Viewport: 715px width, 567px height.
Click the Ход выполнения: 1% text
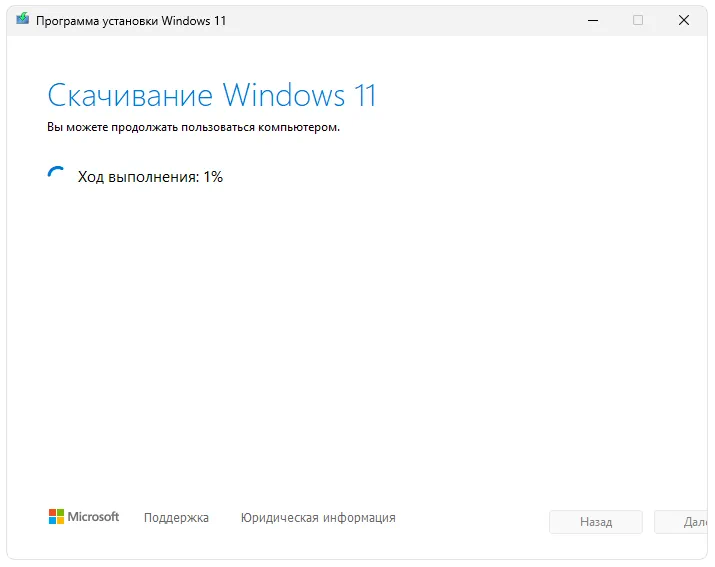tap(150, 177)
